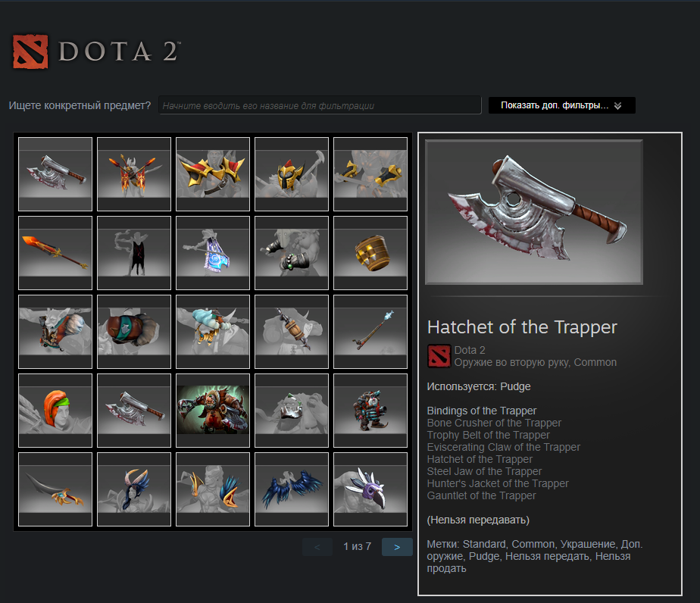Open Gauntlet of the Trapper link

click(x=481, y=495)
